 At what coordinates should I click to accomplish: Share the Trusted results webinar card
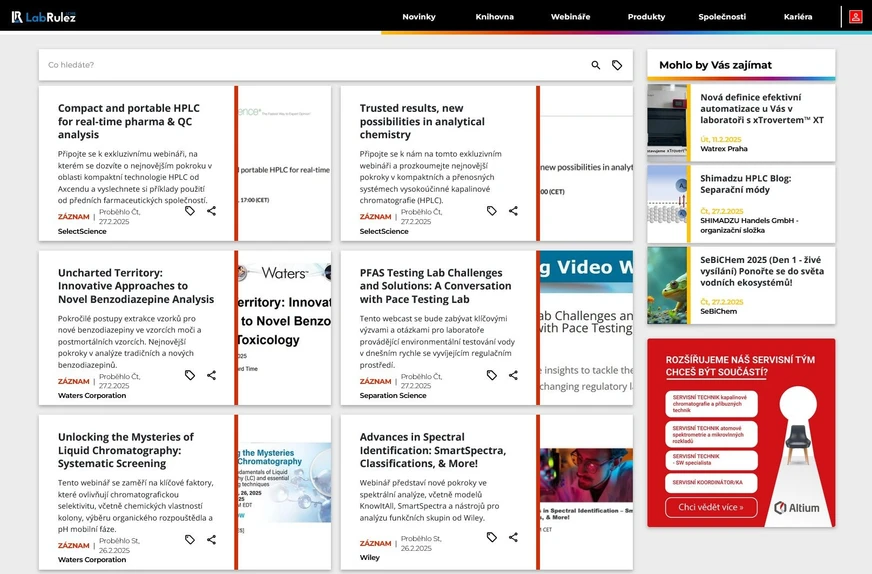[x=513, y=211]
